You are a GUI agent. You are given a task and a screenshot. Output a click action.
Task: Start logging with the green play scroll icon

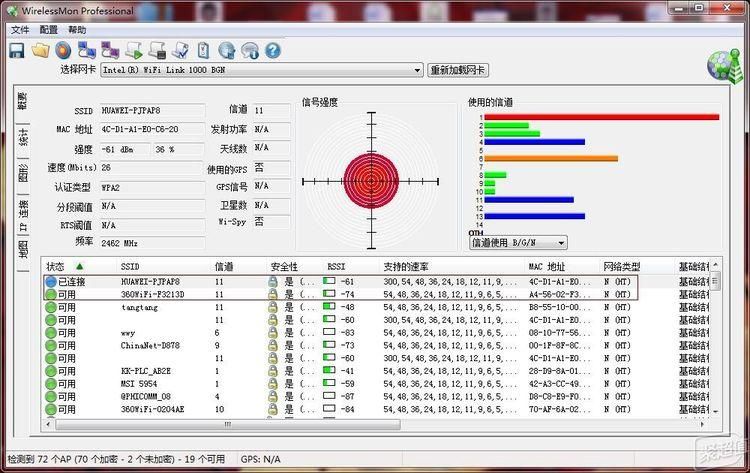click(134, 50)
